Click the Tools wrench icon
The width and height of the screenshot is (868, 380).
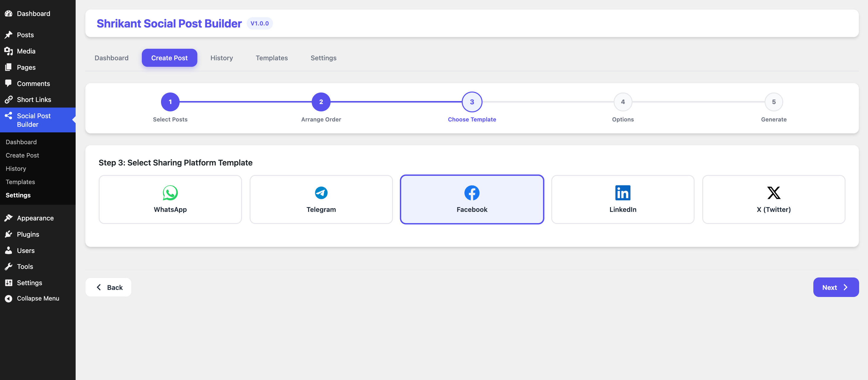pos(9,267)
